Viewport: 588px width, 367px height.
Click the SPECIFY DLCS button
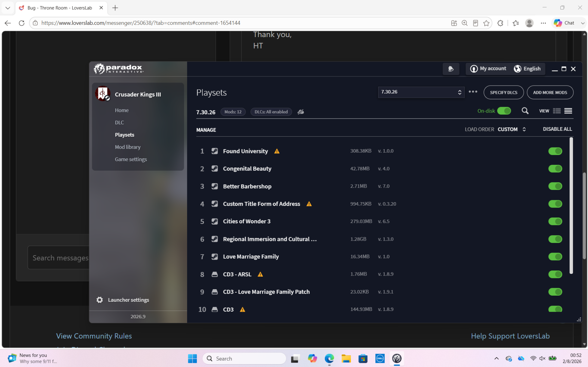(x=504, y=92)
